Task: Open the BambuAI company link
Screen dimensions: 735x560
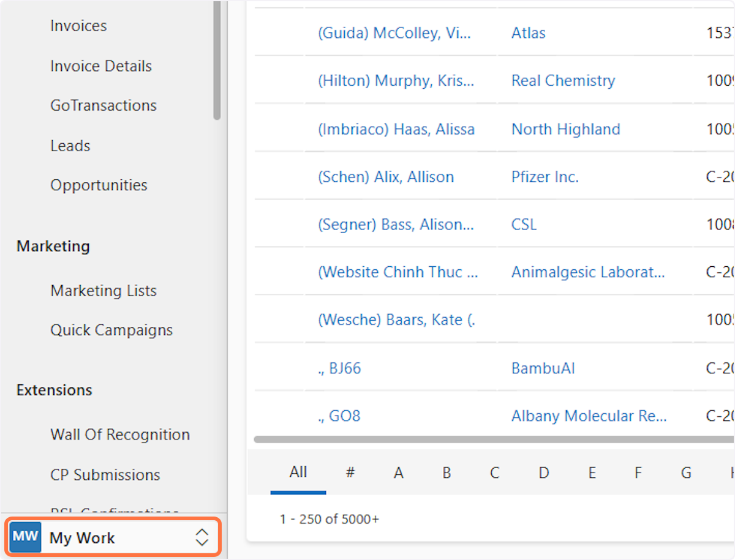Action: pos(543,368)
